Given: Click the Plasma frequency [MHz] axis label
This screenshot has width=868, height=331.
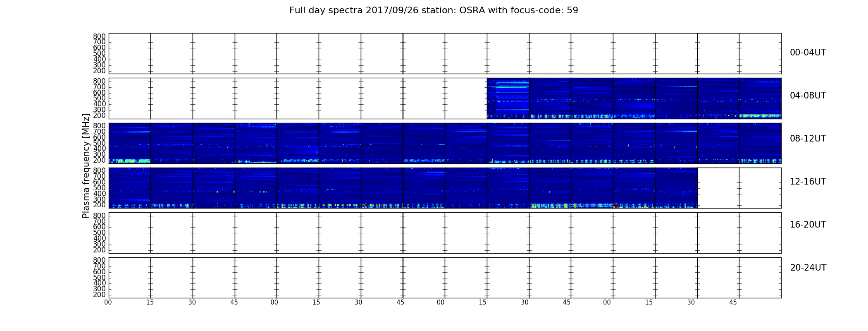Looking at the screenshot, I should pos(86,165).
